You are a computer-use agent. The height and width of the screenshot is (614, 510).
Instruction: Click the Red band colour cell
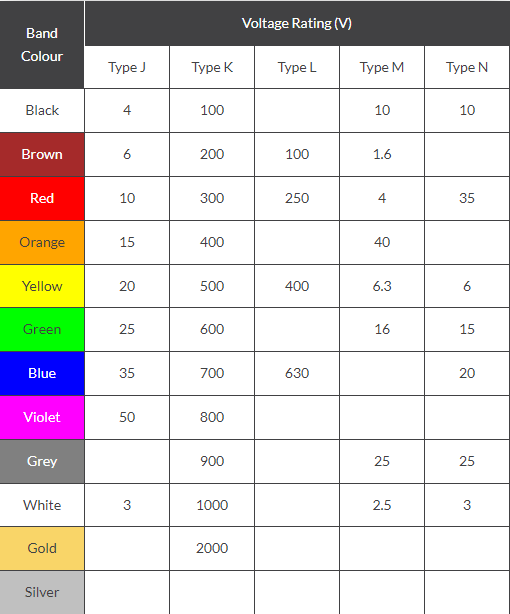click(x=42, y=198)
